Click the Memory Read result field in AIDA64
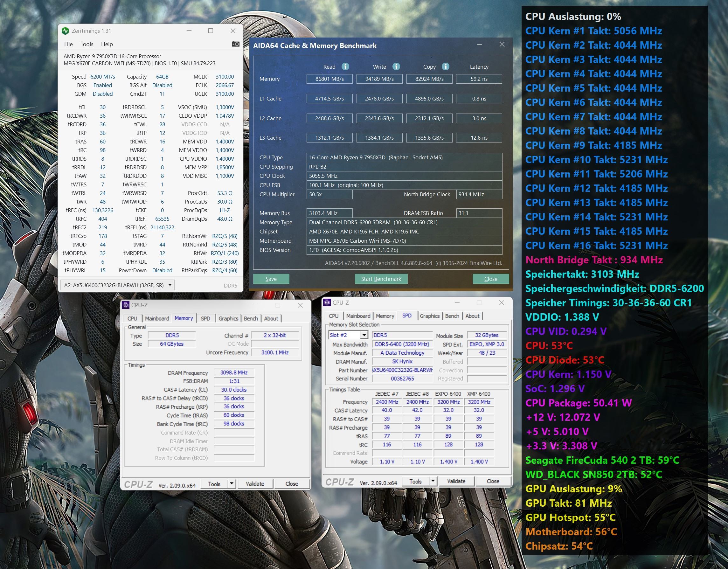This screenshot has height=569, width=728. tap(329, 79)
